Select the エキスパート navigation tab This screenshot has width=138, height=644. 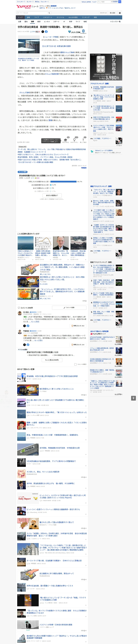point(48,17)
